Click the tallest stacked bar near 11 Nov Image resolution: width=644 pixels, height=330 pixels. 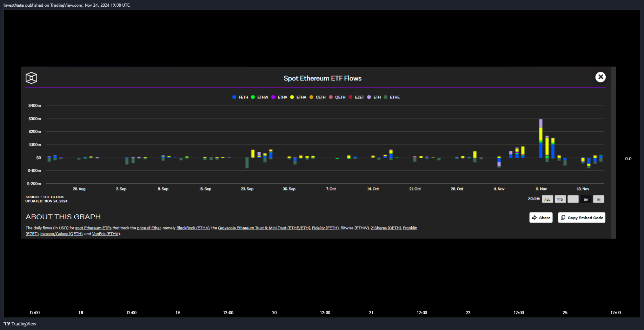(x=541, y=138)
